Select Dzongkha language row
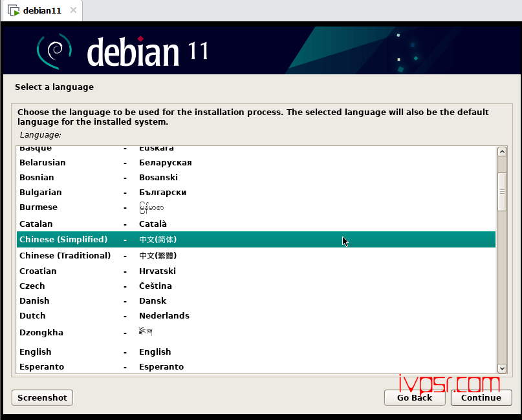The width and height of the screenshot is (522, 420). click(256, 333)
